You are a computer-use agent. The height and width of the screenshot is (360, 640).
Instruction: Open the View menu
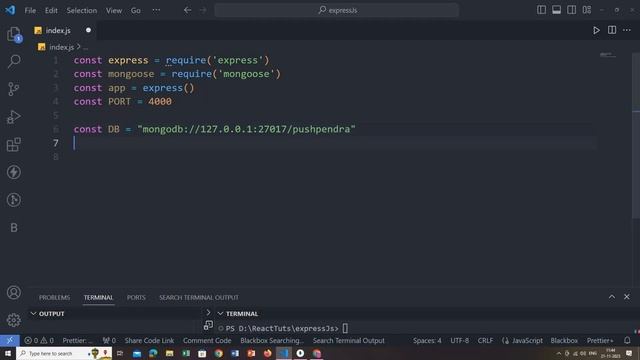tap(114, 11)
